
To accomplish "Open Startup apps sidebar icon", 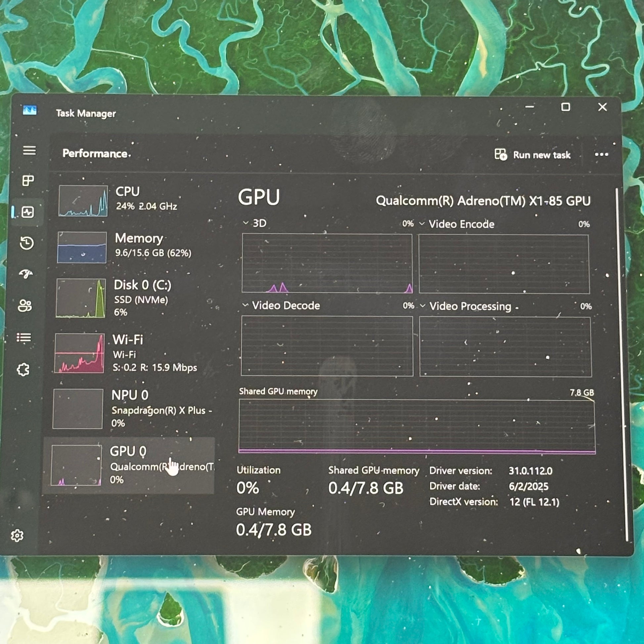I will click(26, 274).
